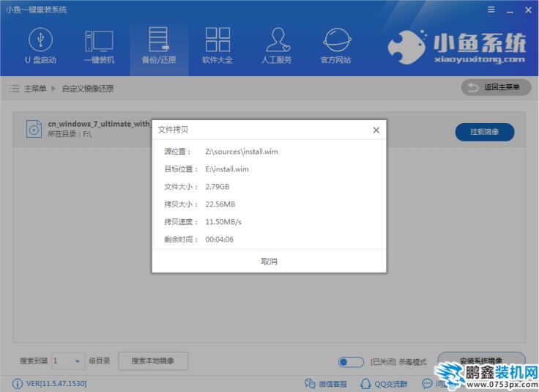Viewport: 539px width, 392px height.
Task: Open 微信客服 support link
Action: click(x=326, y=383)
